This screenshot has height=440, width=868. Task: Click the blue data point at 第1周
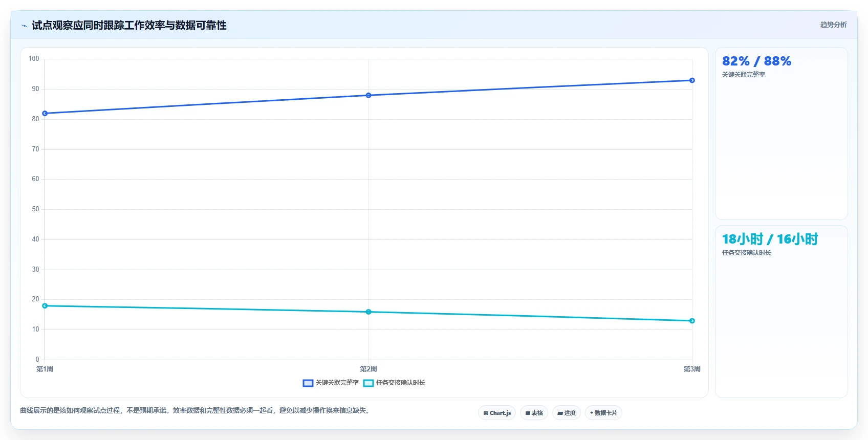(x=45, y=113)
